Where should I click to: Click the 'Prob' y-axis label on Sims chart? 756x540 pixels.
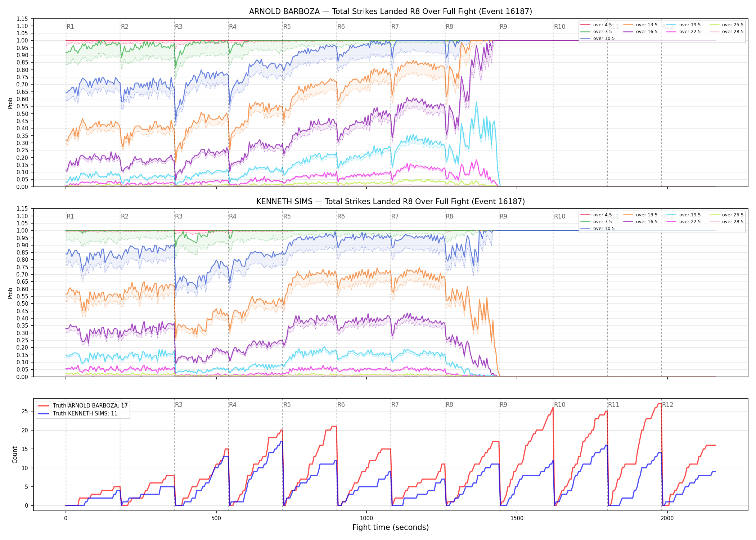[10, 293]
